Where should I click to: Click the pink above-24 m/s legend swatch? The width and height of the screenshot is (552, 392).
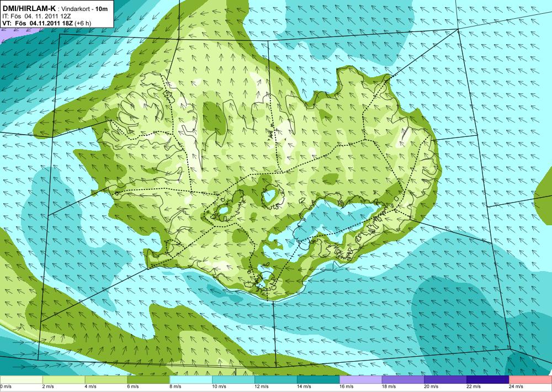[530, 380]
